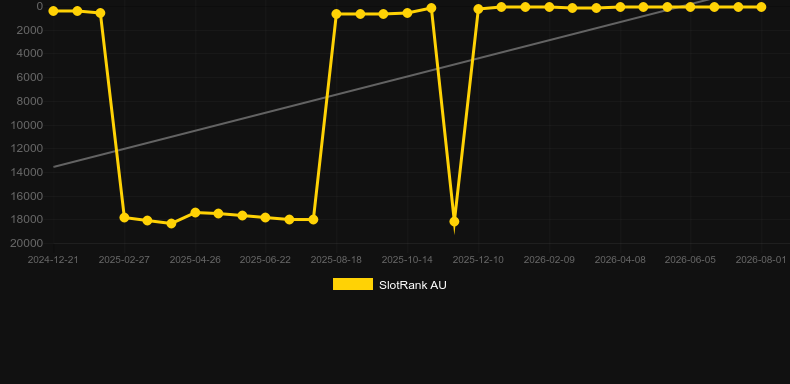The height and width of the screenshot is (384, 790).
Task: Select the yellow data point above 2025-10-14
Action: pos(408,13)
